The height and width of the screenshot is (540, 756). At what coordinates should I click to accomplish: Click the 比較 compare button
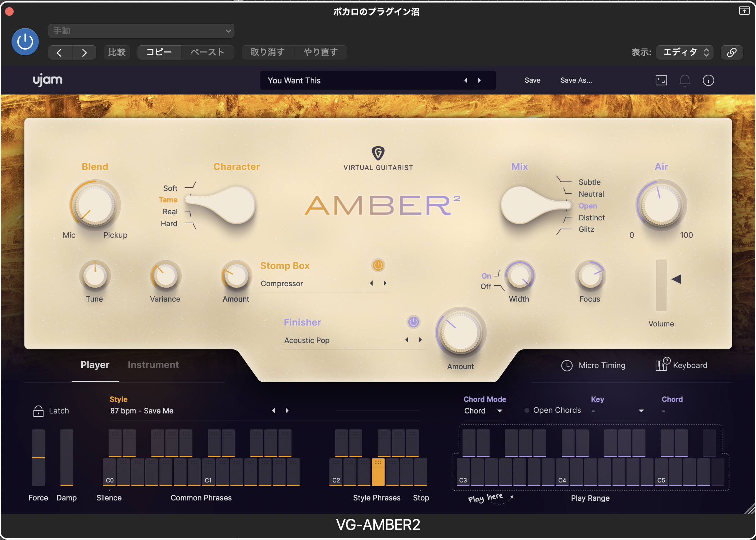point(117,52)
